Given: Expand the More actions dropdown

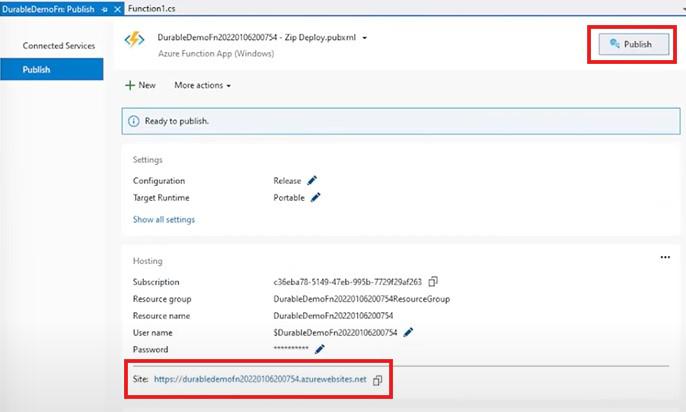Looking at the screenshot, I should (x=202, y=85).
